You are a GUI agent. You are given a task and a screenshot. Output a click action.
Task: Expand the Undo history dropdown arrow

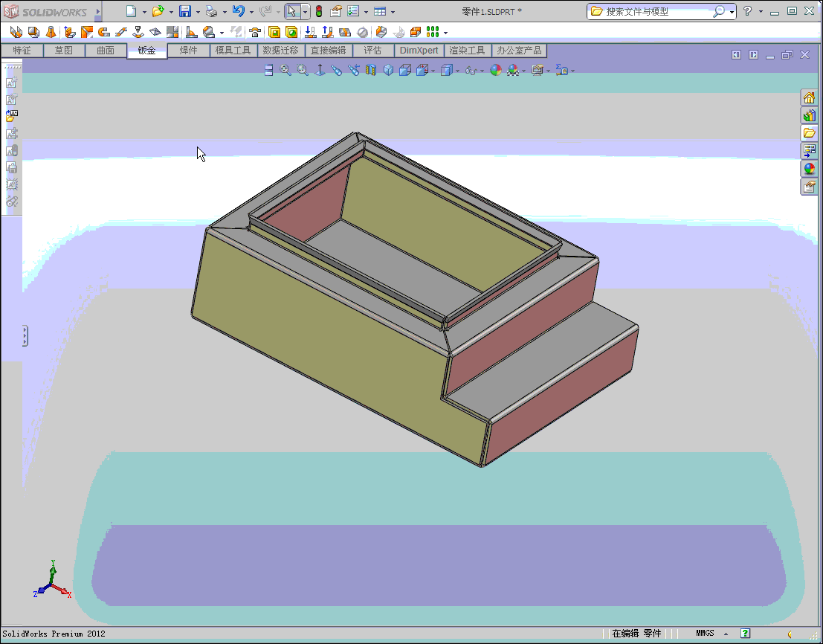pos(251,12)
